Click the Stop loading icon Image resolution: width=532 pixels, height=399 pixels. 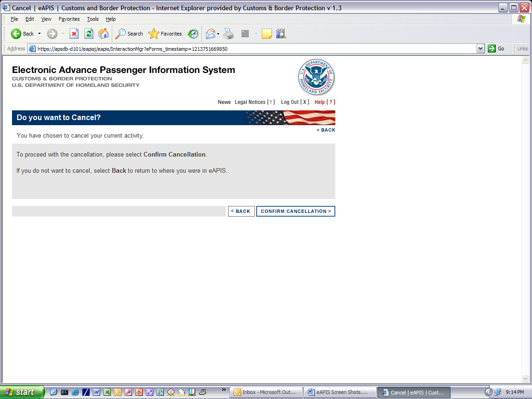point(74,34)
